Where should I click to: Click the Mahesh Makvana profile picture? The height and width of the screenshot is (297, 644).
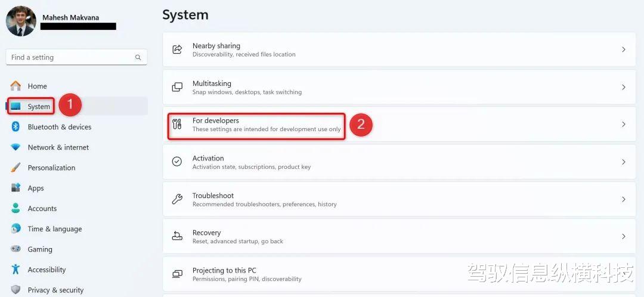pos(21,21)
